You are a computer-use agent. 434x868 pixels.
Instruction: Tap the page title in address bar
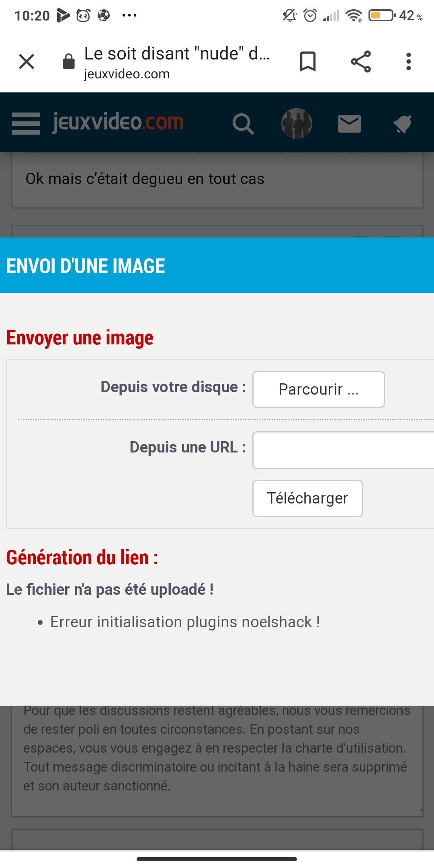point(177,54)
